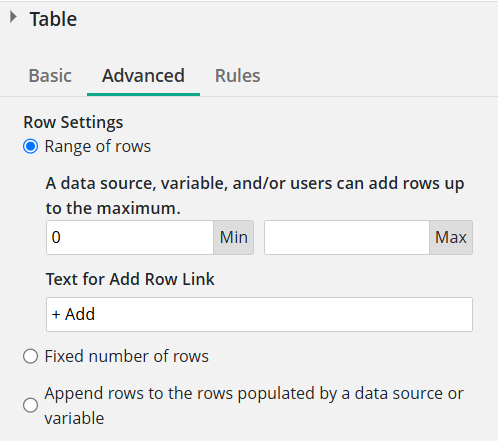Click the Row Settings heading
The width and height of the screenshot is (498, 441).
73,122
